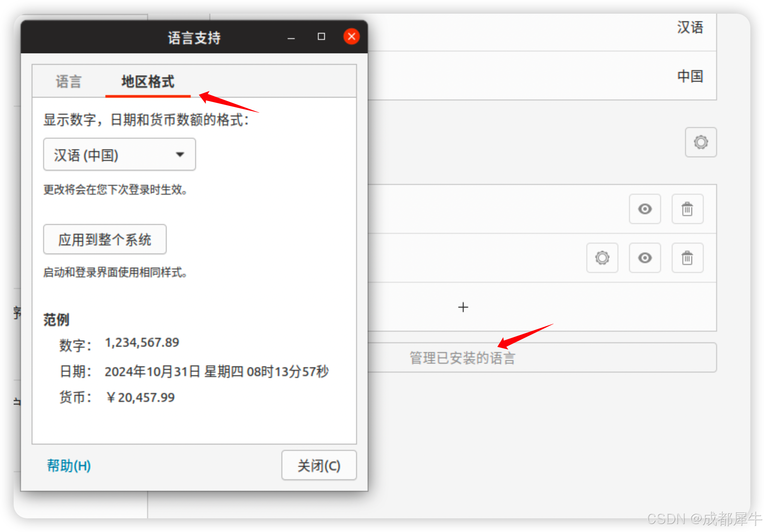Viewport: 764px width, 532px height.
Task: Click the example currency ￥20,457.99
Action: click(x=140, y=397)
